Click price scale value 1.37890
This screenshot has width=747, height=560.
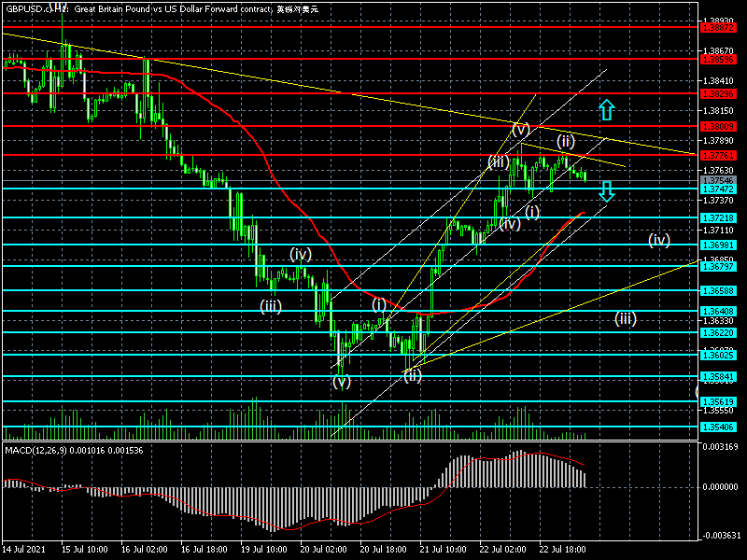[718, 141]
